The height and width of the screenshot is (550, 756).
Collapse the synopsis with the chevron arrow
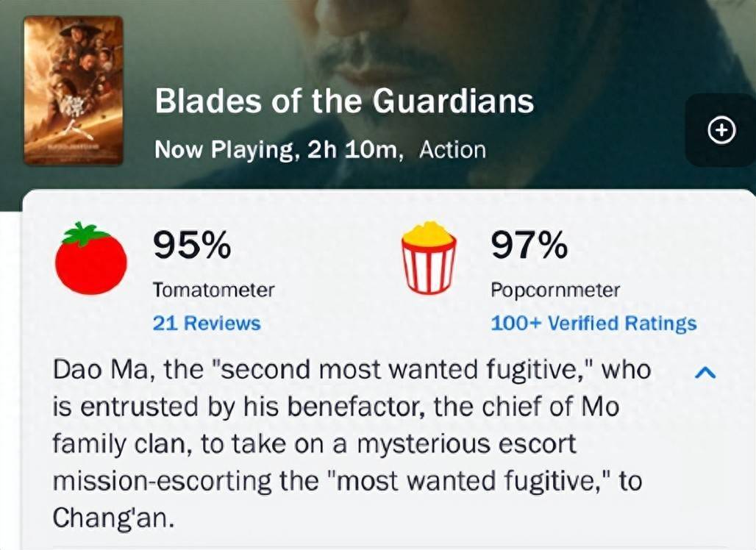tap(705, 374)
